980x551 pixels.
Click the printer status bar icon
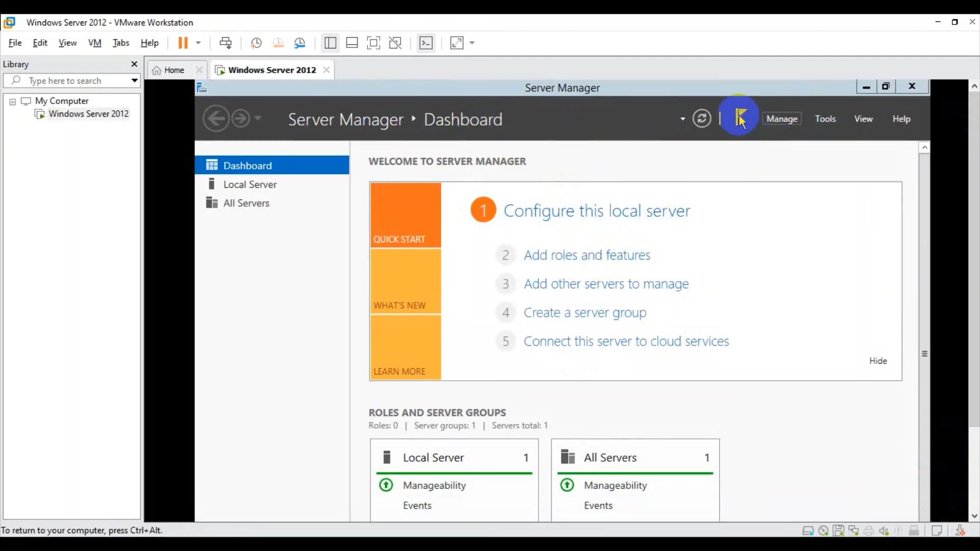pyautogui.click(x=869, y=531)
